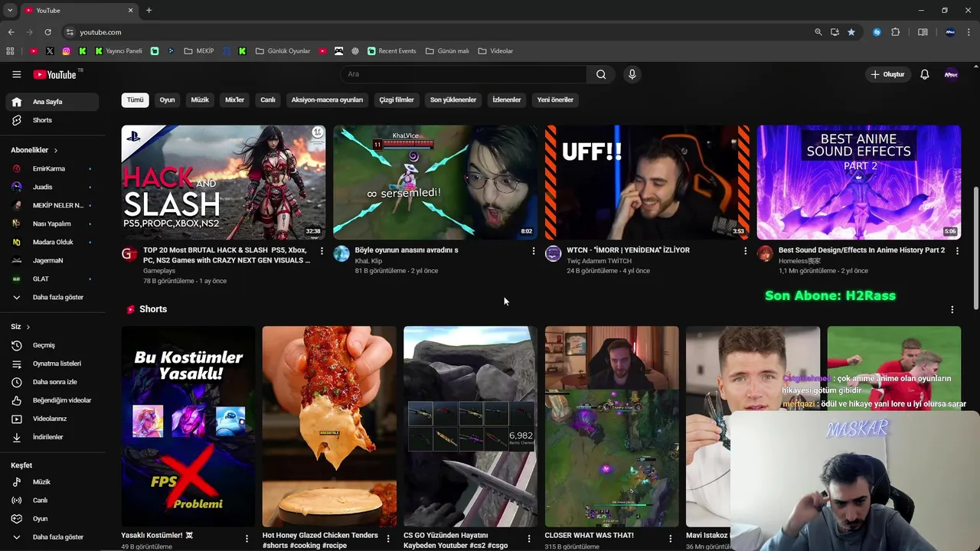
Task: Select the İzlenenler filter chip
Action: (507, 99)
